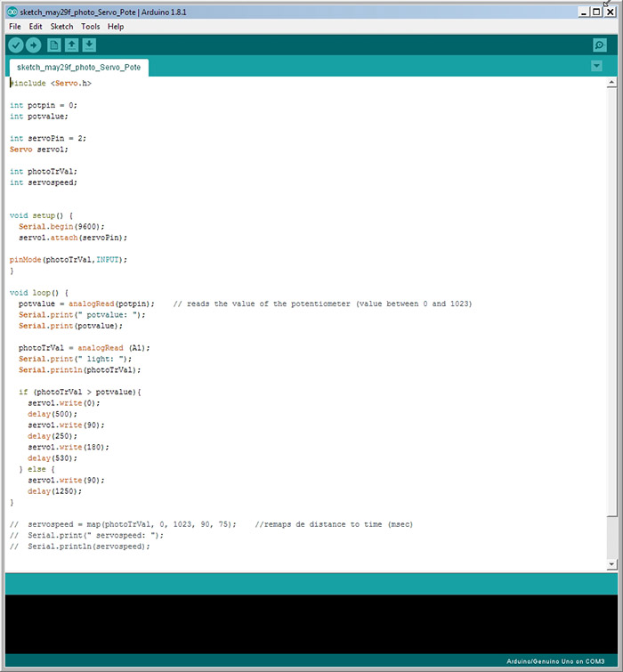Click the commented 'Serial.println(servospeed);' line
623x672 pixels.
pos(80,547)
